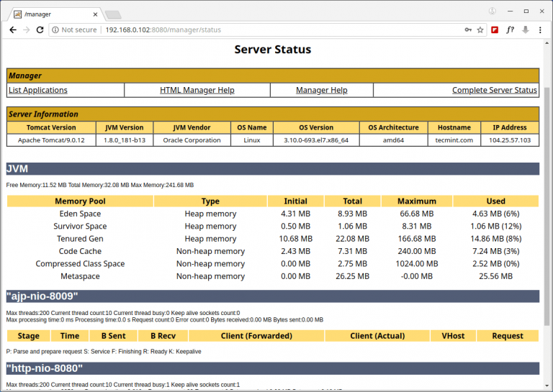
Task: Open the saved password key icon
Action: 468,30
